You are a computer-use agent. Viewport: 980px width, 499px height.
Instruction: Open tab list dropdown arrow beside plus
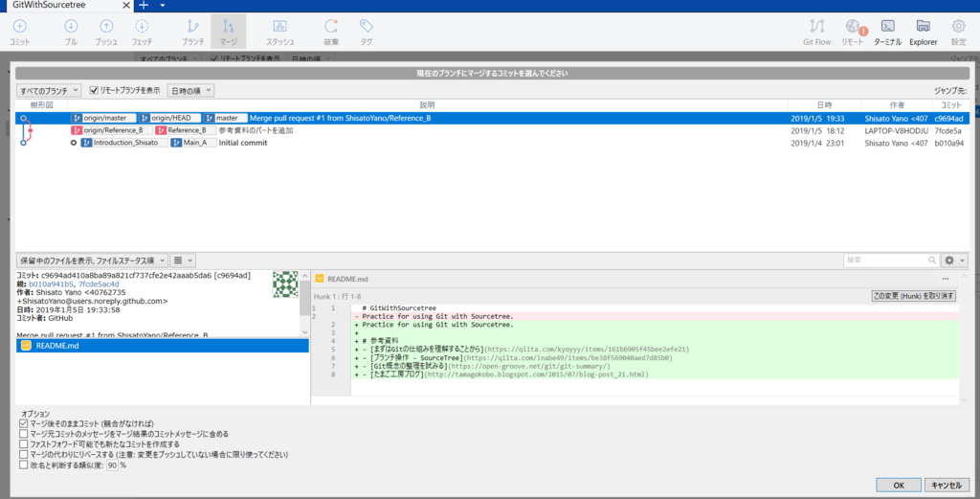[163, 6]
